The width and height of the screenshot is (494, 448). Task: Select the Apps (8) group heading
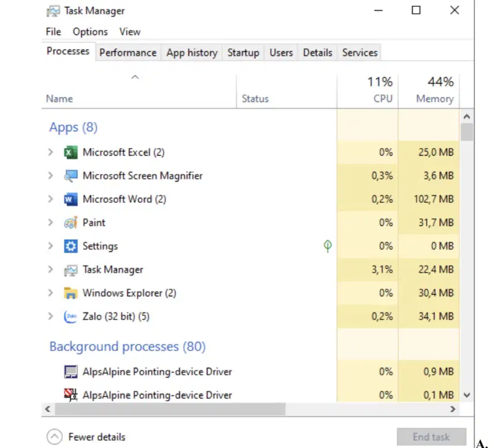tap(73, 127)
